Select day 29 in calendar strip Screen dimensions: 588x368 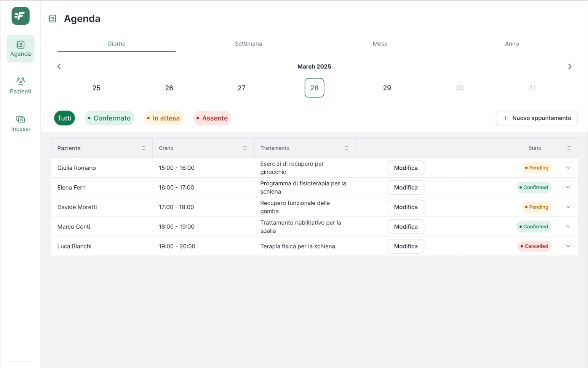[x=387, y=88]
